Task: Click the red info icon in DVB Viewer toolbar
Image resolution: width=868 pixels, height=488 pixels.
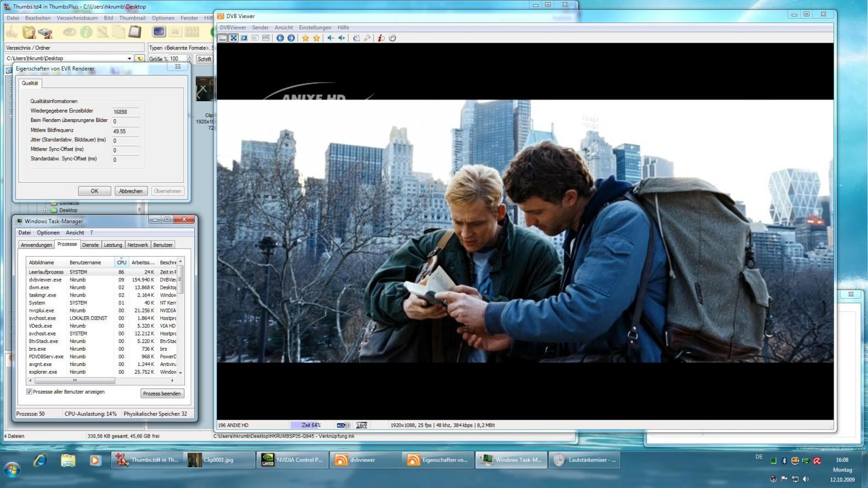Action: click(381, 38)
